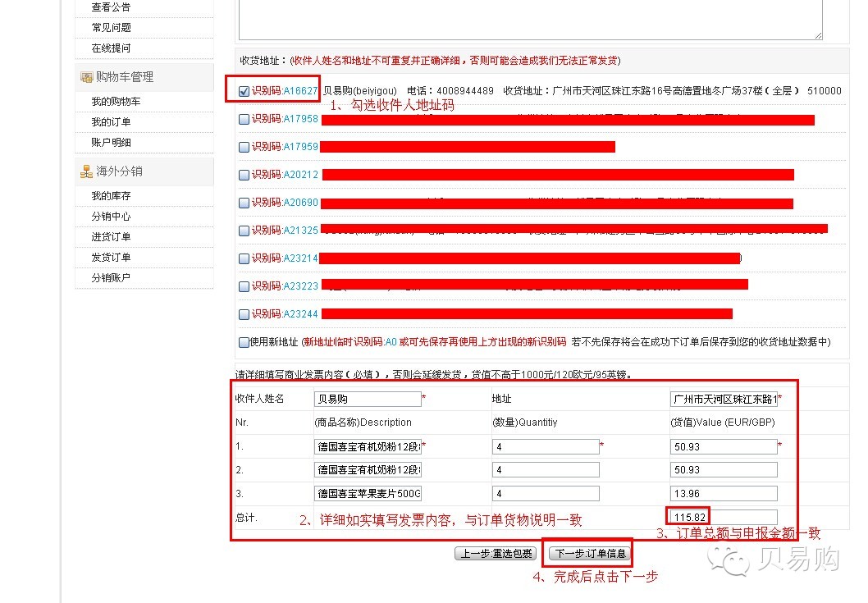
Task: Open 我的订单 menu item
Action: (x=111, y=121)
